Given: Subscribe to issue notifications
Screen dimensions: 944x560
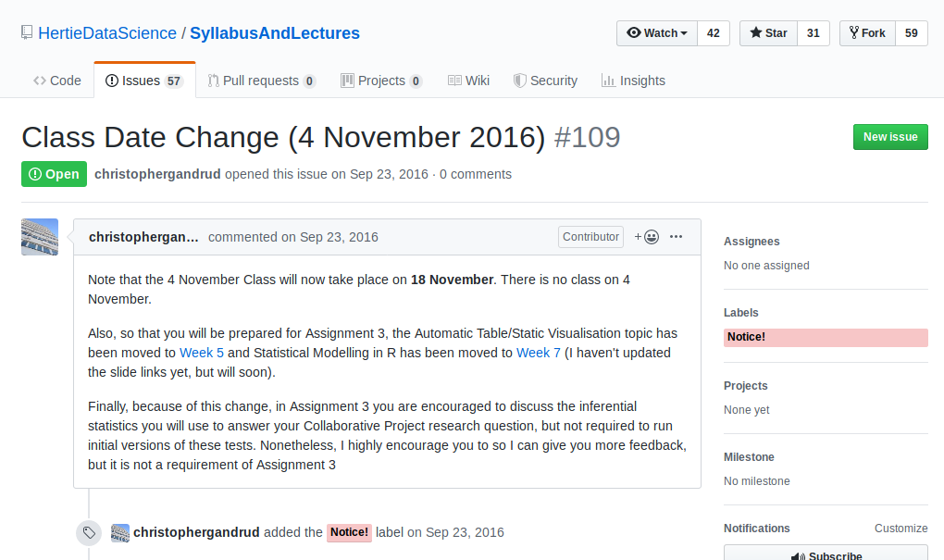Looking at the screenshot, I should tap(826, 554).
